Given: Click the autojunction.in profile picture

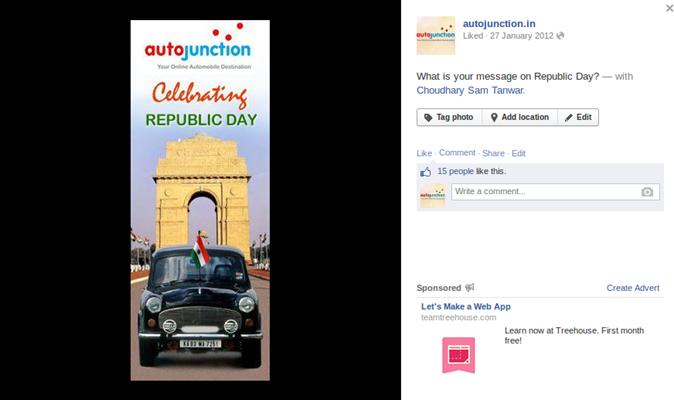Looking at the screenshot, I should (x=435, y=35).
